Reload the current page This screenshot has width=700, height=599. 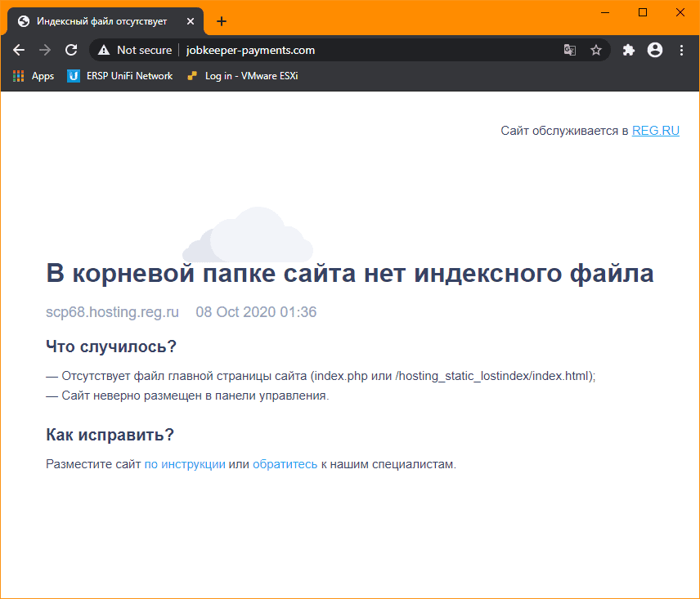pyautogui.click(x=71, y=50)
